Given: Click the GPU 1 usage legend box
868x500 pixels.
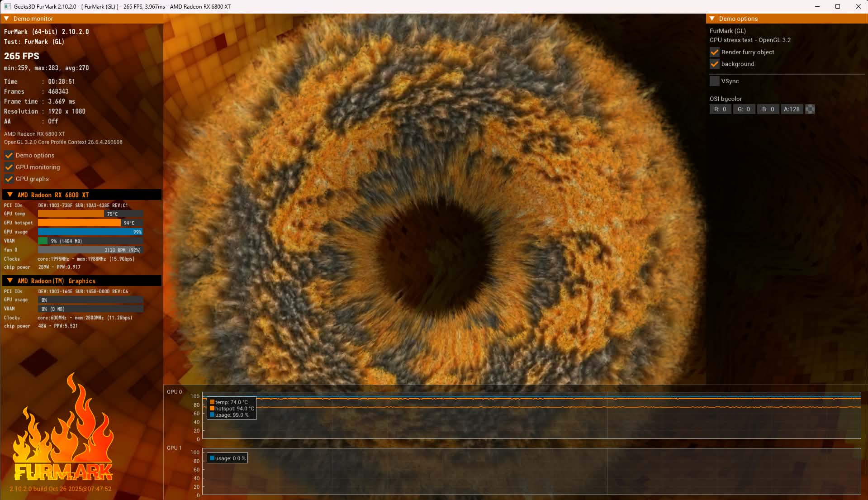Looking at the screenshot, I should pyautogui.click(x=227, y=458).
